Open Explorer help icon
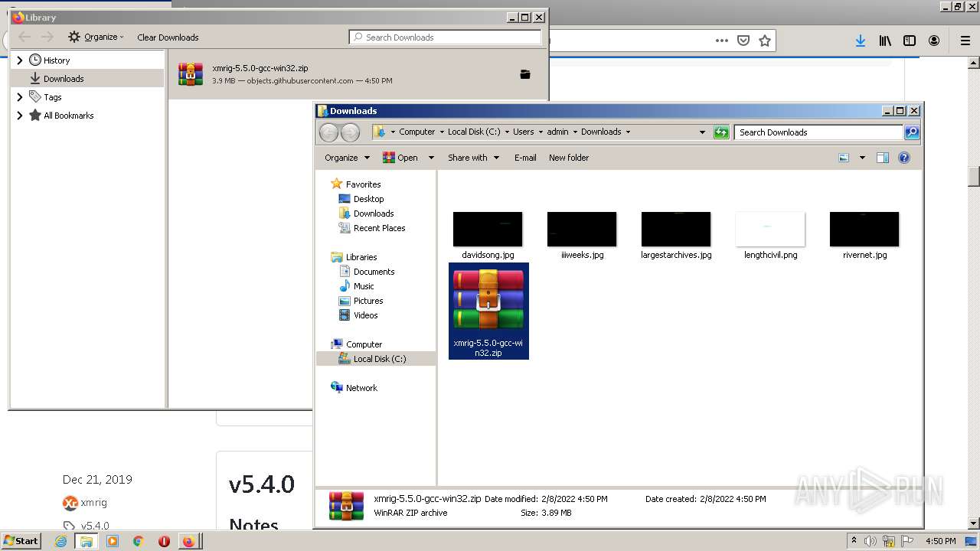 point(904,158)
